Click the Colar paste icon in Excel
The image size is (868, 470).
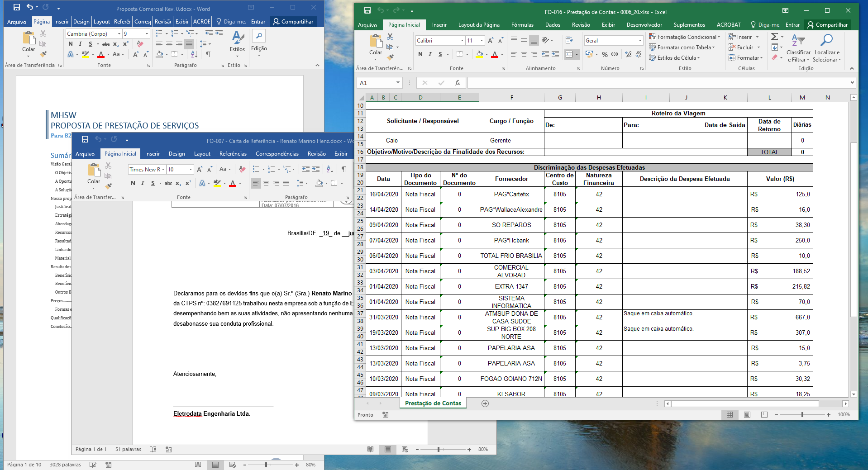tap(376, 41)
